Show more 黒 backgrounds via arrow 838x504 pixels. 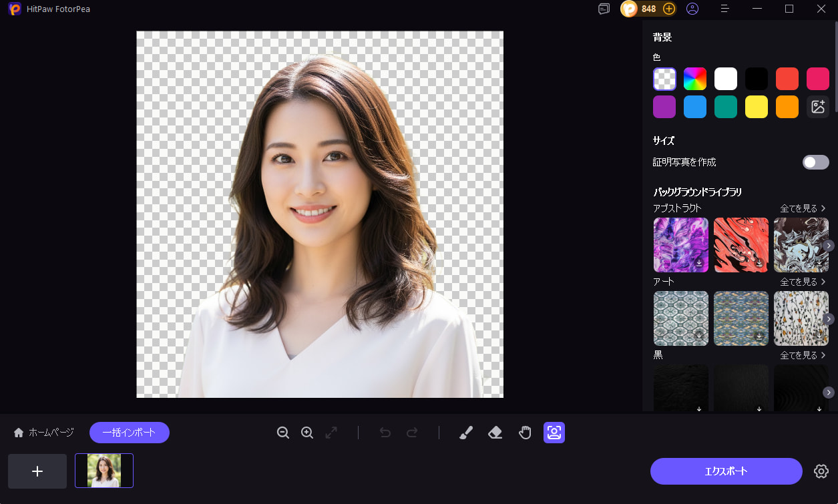(829, 393)
